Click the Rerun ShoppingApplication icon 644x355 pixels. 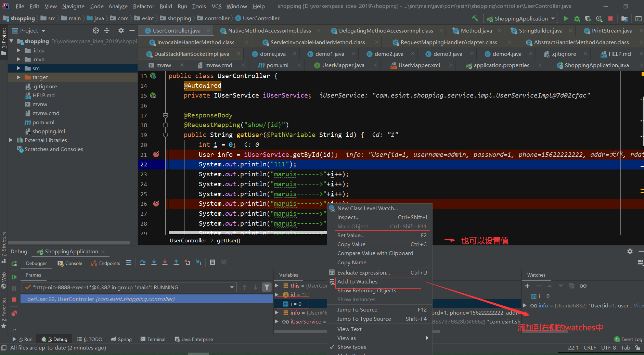tap(14, 264)
